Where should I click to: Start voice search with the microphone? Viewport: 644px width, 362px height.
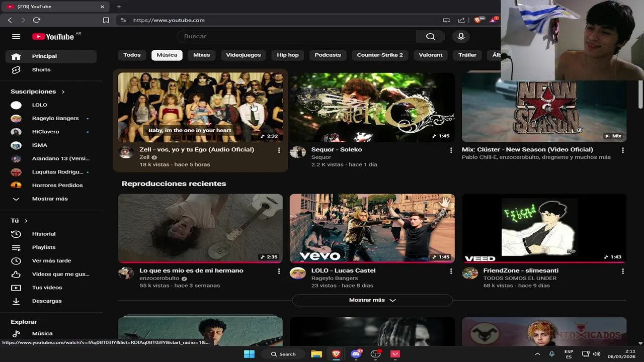pos(461,36)
